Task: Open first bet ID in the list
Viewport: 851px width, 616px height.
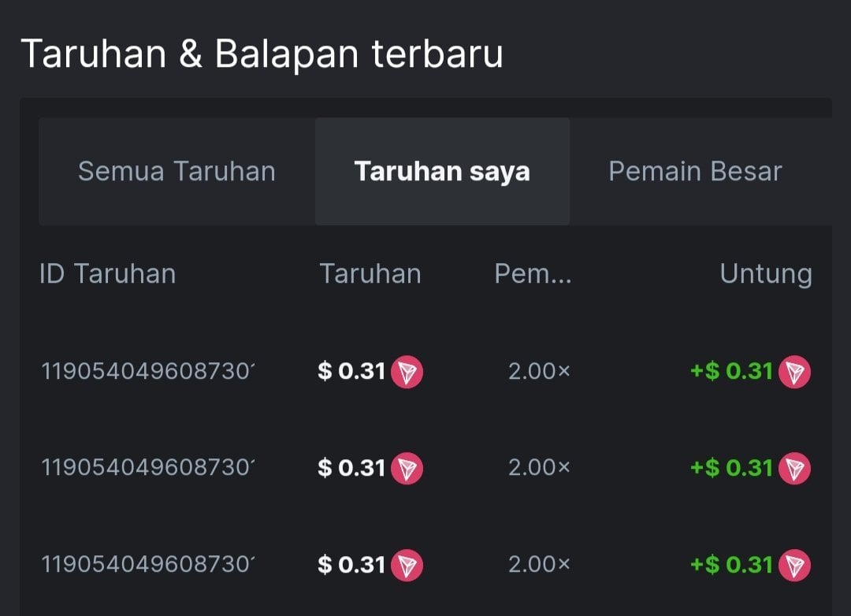Action: pyautogui.click(x=148, y=372)
